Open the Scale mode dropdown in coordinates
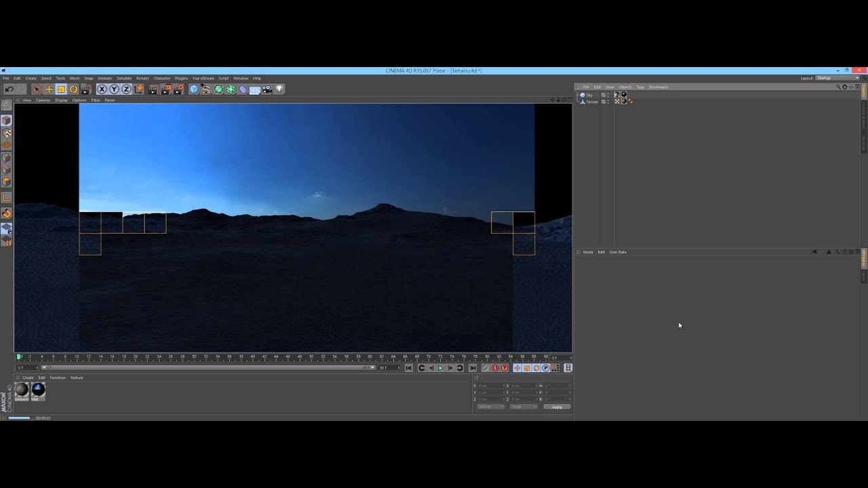The width and height of the screenshot is (868, 488). click(x=524, y=407)
